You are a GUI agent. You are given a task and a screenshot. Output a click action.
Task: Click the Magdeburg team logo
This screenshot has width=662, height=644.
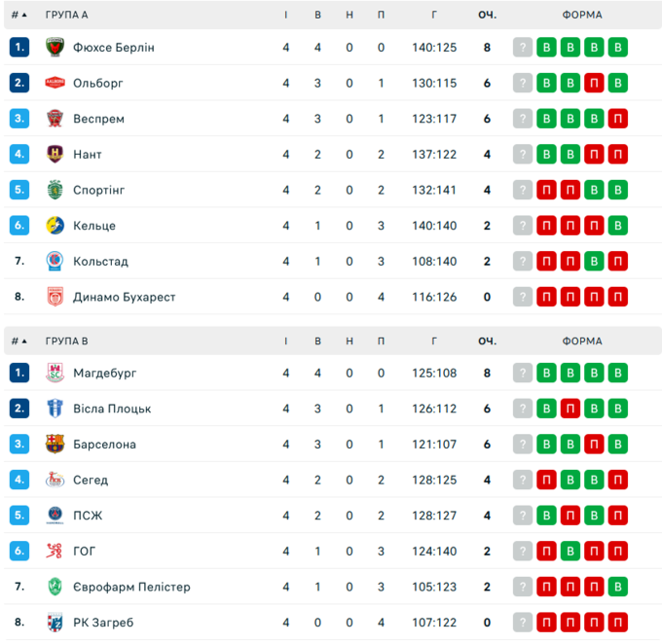click(x=55, y=374)
